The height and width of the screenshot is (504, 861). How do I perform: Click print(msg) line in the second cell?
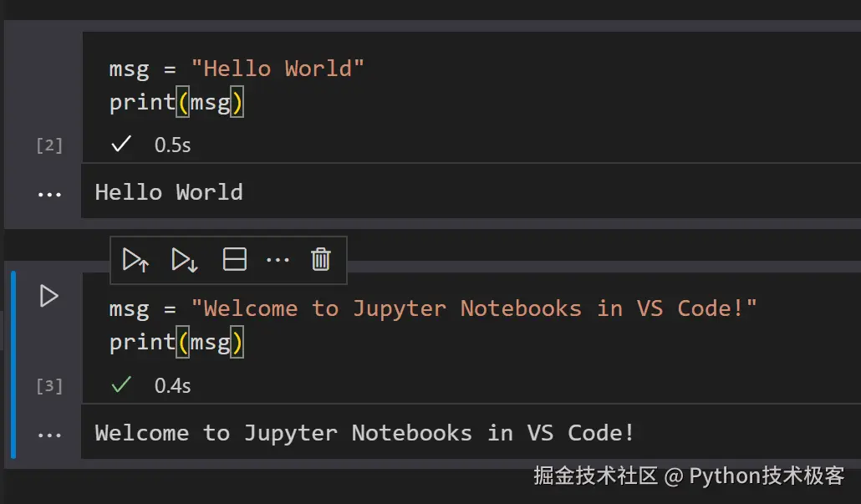pos(176,344)
